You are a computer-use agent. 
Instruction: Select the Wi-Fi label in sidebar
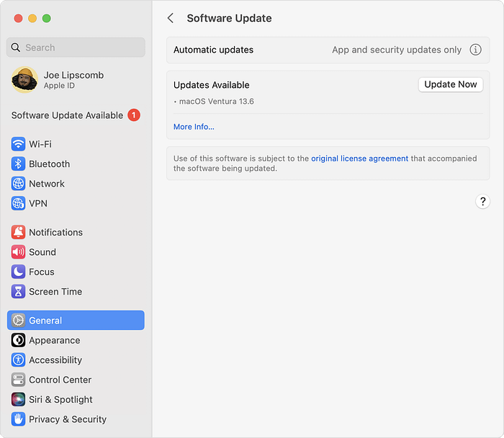[x=40, y=144]
